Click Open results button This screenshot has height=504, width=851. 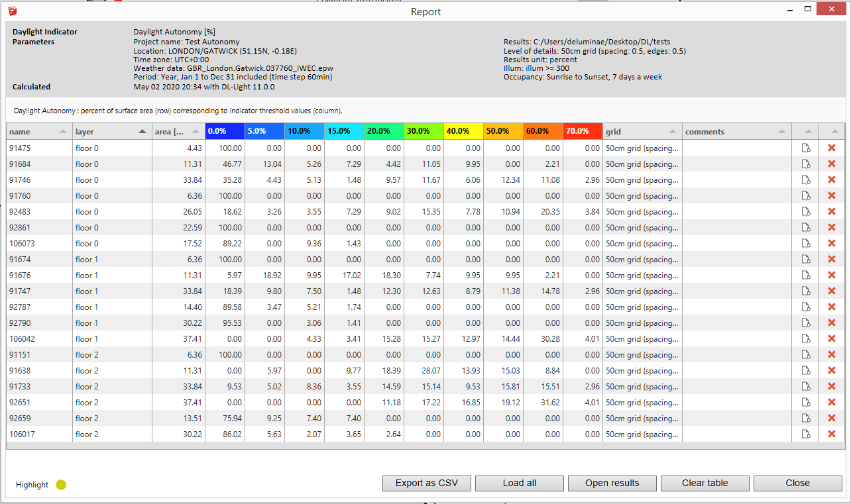pyautogui.click(x=612, y=483)
